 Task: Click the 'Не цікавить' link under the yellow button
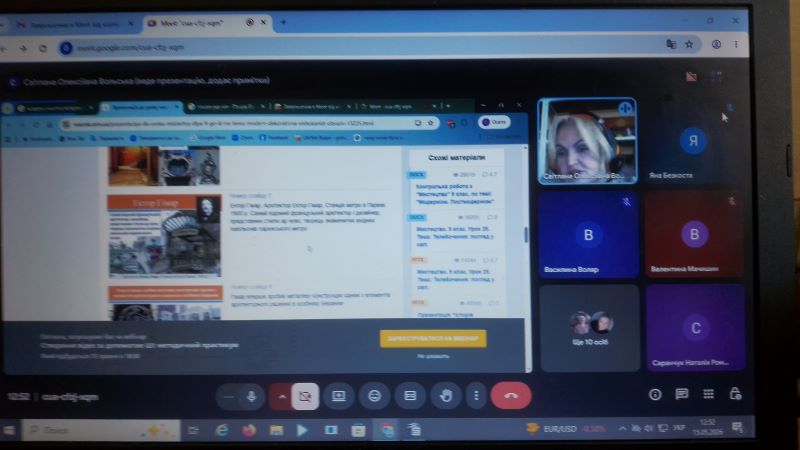(x=433, y=356)
